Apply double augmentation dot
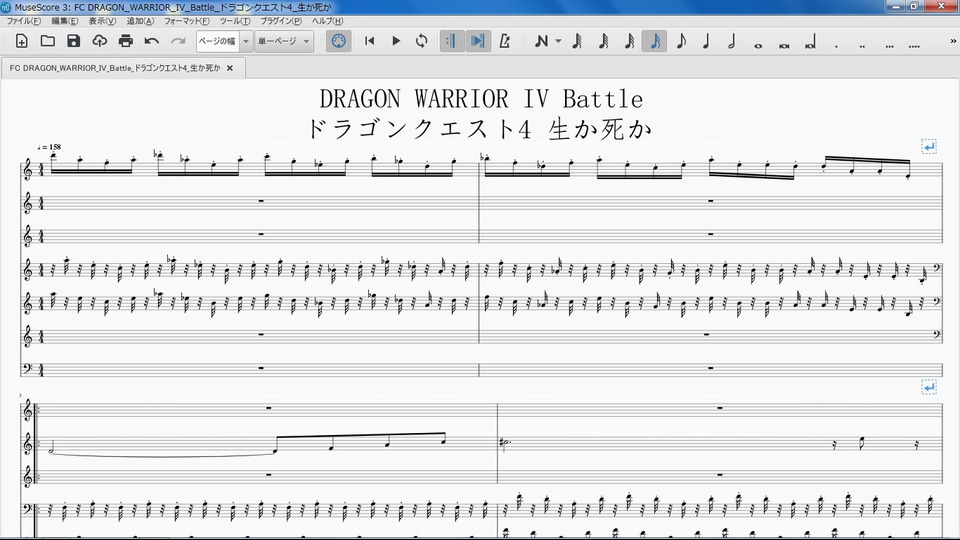This screenshot has width=960, height=540. click(862, 45)
